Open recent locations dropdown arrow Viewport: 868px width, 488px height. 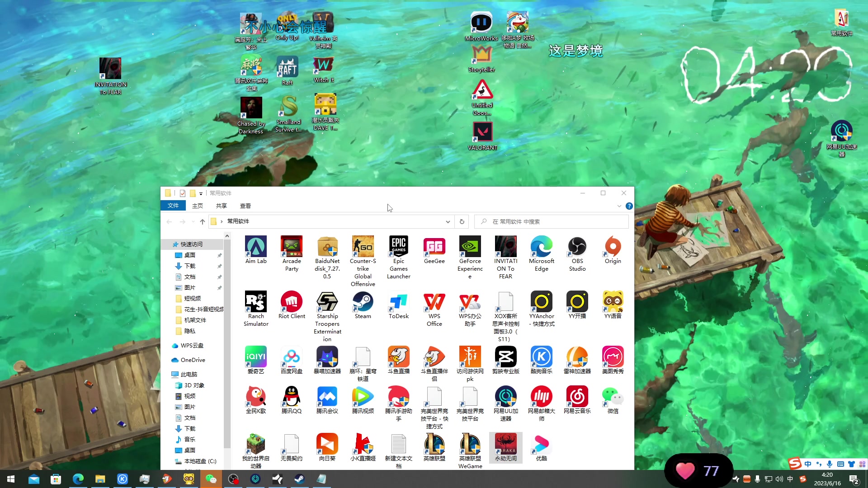(x=193, y=221)
